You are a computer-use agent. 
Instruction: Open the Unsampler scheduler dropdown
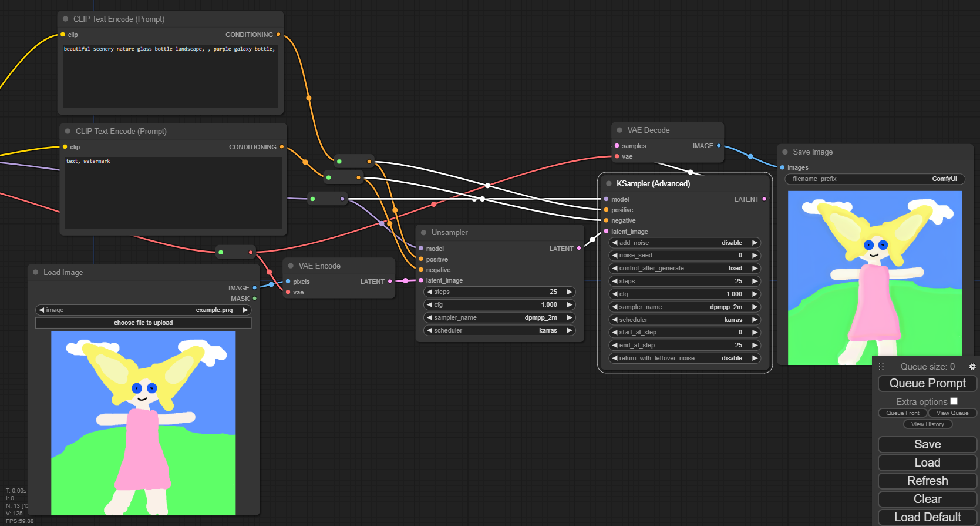[499, 330]
